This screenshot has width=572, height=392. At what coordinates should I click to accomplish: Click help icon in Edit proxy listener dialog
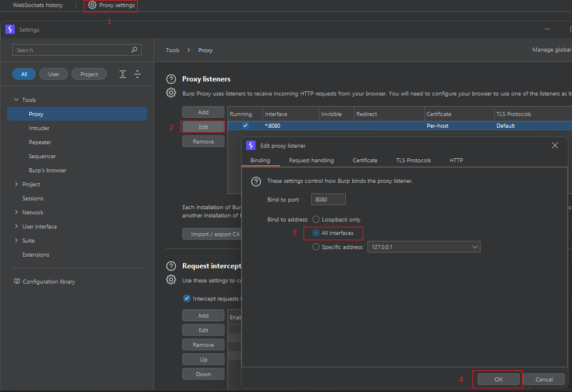(x=256, y=182)
